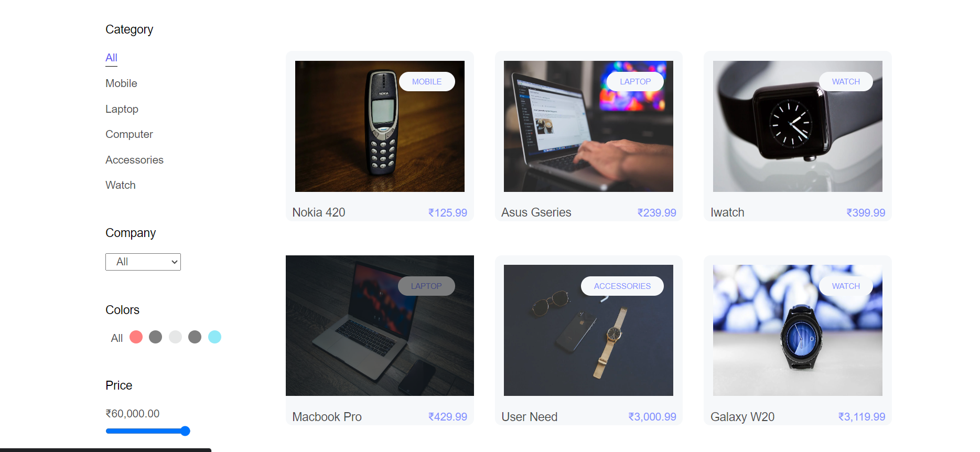Pick the red color swatch
This screenshot has width=980, height=452.
coord(136,337)
